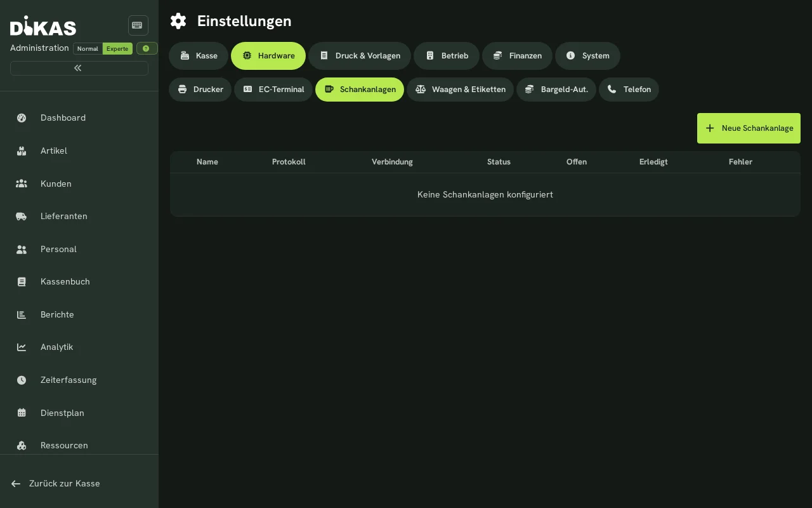Screen dimensions: 812x508
Task: Click the Dienstplan calendar icon
Action: coord(22,413)
